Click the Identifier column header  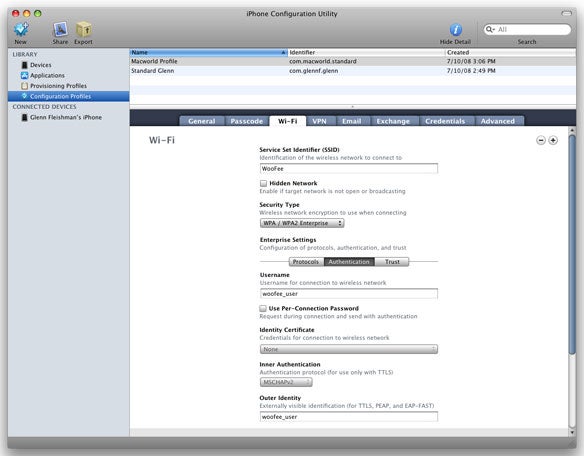[366, 53]
